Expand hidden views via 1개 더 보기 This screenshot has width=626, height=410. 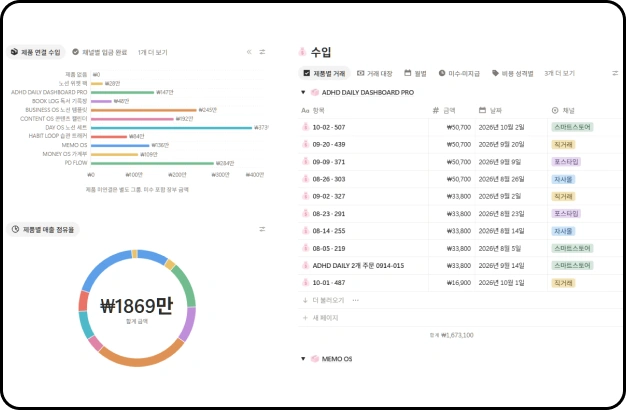[153, 52]
